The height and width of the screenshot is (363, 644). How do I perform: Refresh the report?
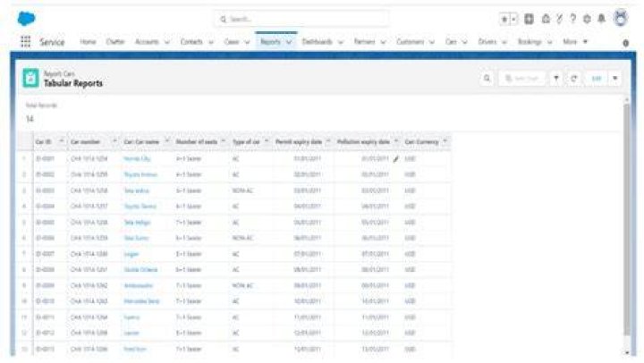(x=573, y=79)
